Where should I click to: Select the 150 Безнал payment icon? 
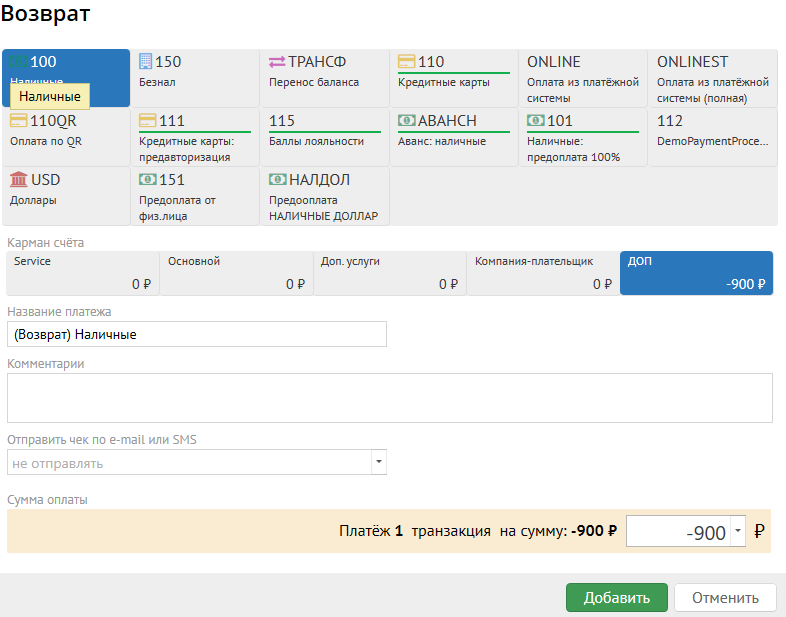coord(146,62)
